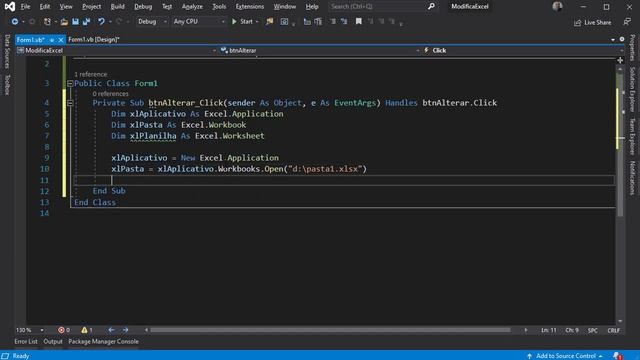Viewport: 640px width, 360px height.
Task: Click the tab settings gear icon
Action: (x=622, y=39)
